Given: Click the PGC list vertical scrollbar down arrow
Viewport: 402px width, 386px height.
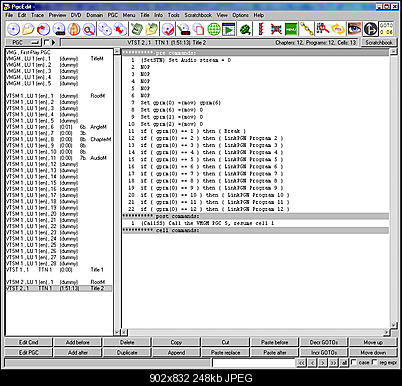Looking at the screenshot, I should pyautogui.click(x=117, y=332).
